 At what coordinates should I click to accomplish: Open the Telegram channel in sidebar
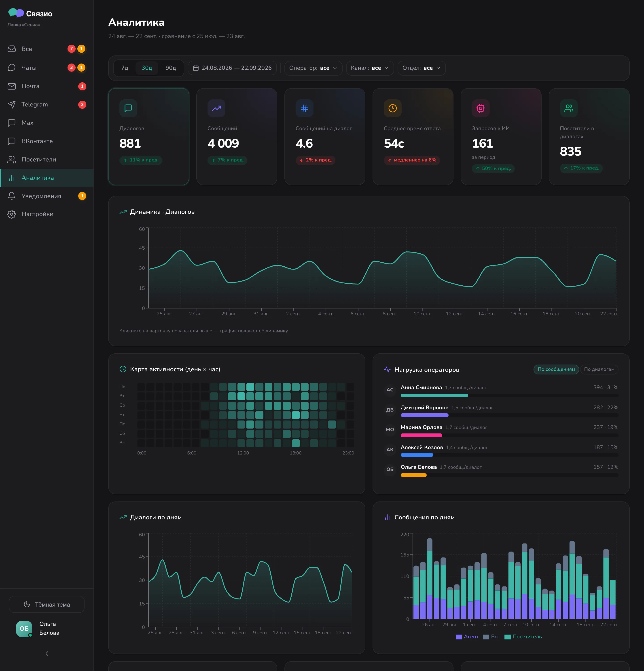pos(47,104)
